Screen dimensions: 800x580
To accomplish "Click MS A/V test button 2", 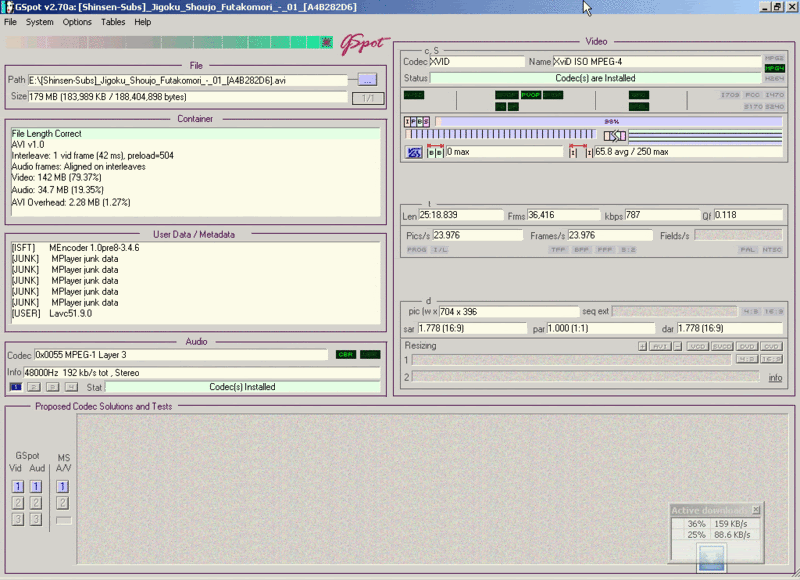I will pyautogui.click(x=62, y=503).
